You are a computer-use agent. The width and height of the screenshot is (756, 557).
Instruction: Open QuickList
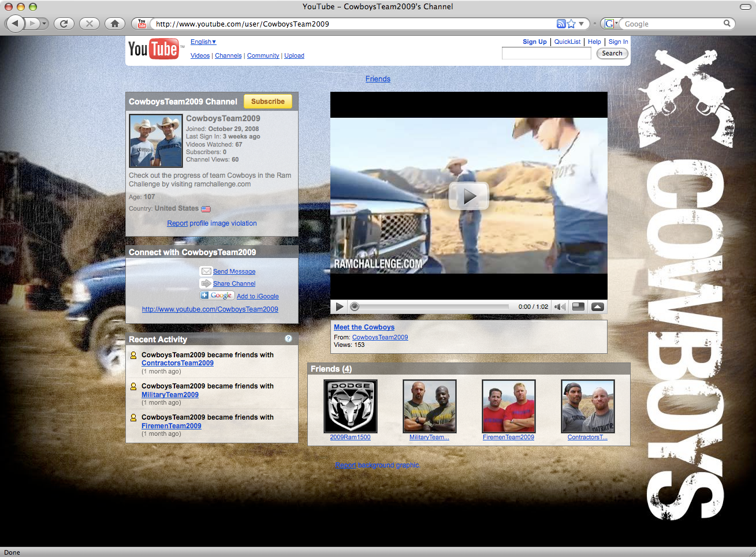pyautogui.click(x=567, y=42)
